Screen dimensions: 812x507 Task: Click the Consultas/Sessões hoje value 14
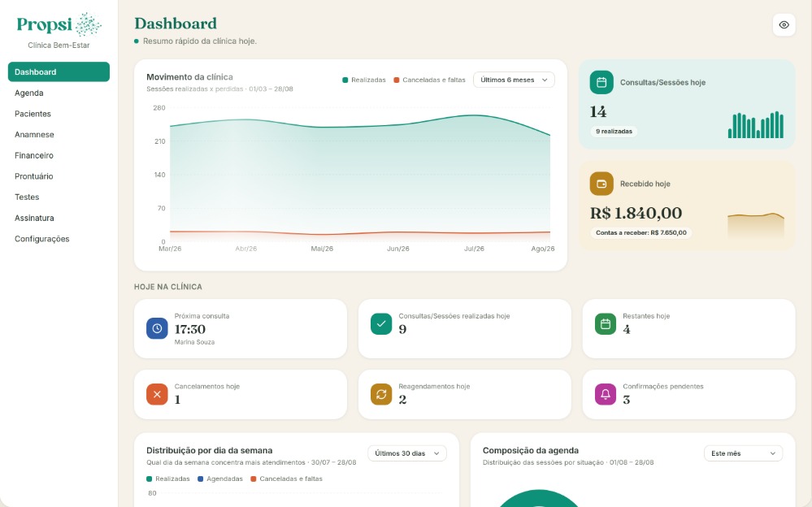[598, 112]
